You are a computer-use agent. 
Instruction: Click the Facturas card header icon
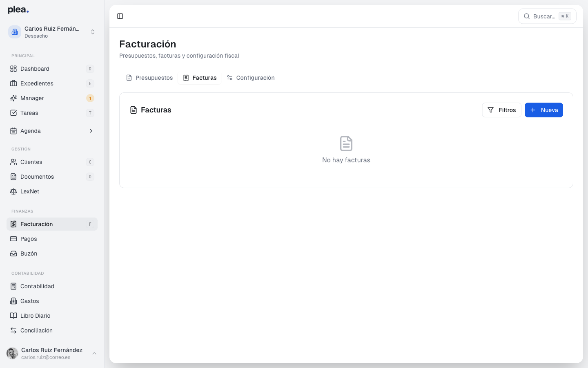[134, 110]
